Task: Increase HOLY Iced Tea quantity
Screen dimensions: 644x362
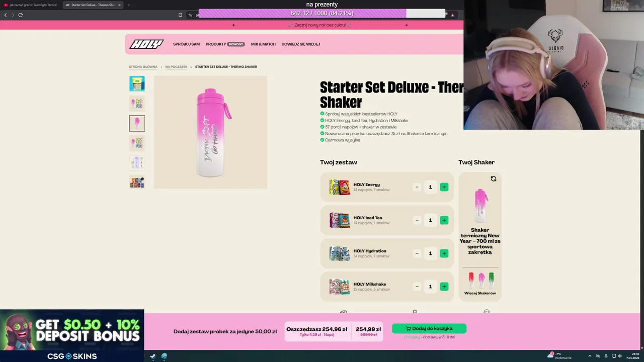Action: coord(444,220)
